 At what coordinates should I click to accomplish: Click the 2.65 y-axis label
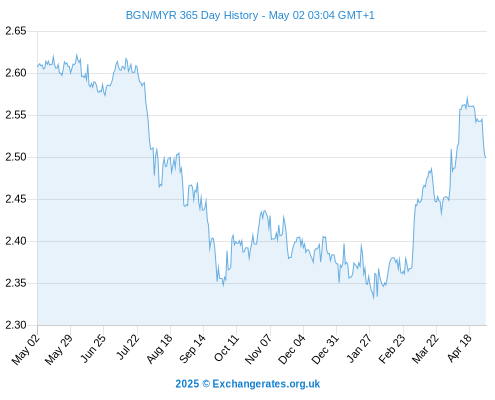coord(16,31)
